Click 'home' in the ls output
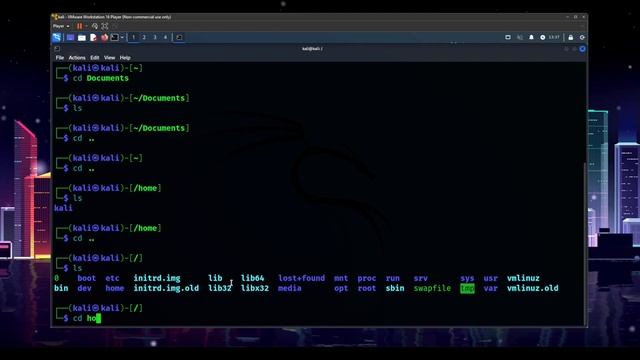 pos(114,288)
